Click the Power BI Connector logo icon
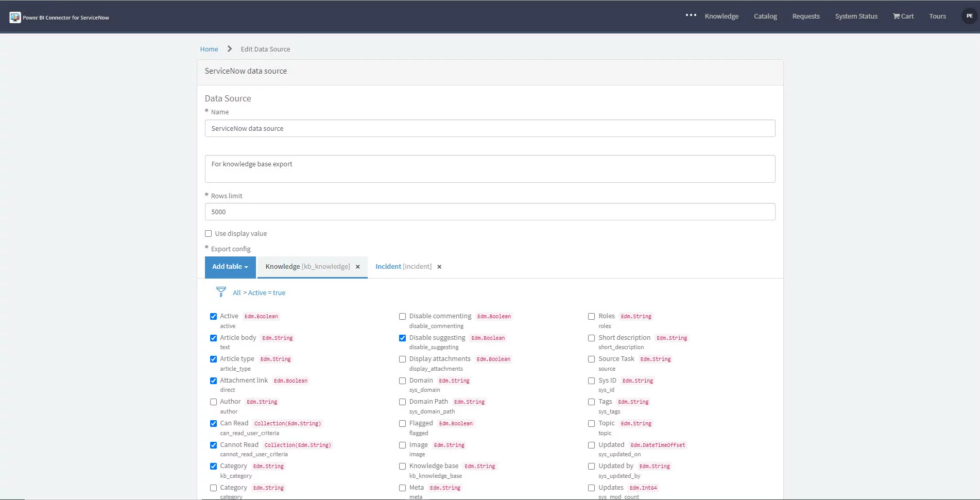Image resolution: width=980 pixels, height=500 pixels. pos(15,17)
